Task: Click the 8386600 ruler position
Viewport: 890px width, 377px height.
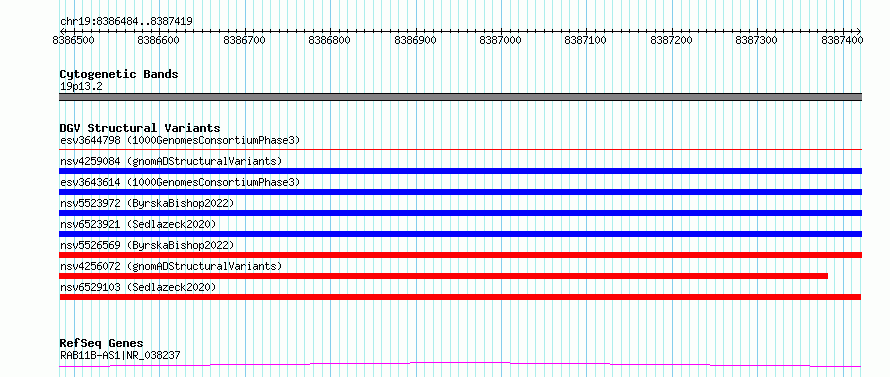Action: point(159,40)
